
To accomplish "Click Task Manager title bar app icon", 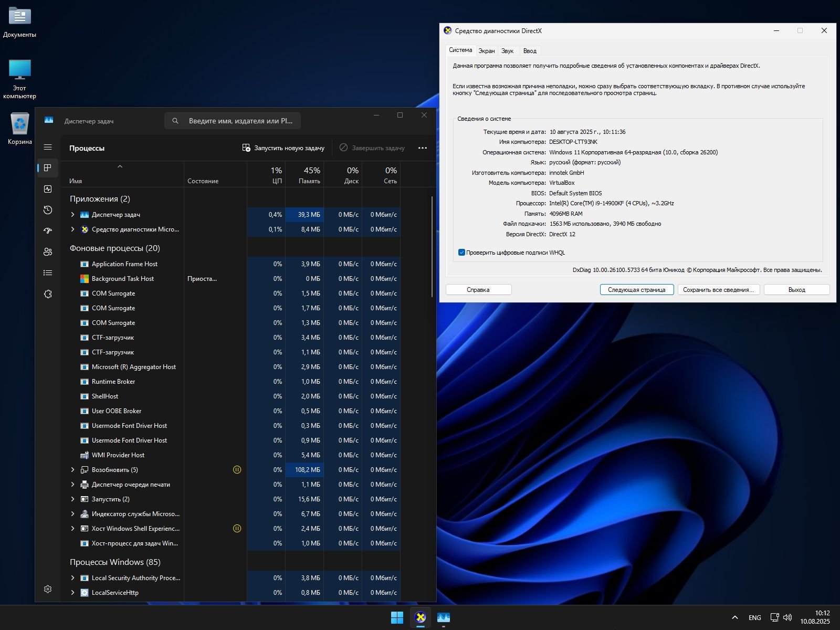I will pos(49,120).
